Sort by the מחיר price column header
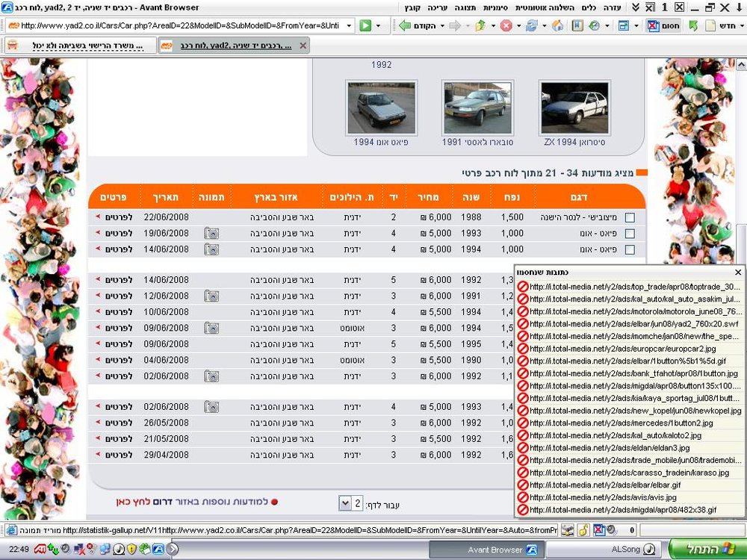Screen dimensions: 747x560 (x=428, y=197)
